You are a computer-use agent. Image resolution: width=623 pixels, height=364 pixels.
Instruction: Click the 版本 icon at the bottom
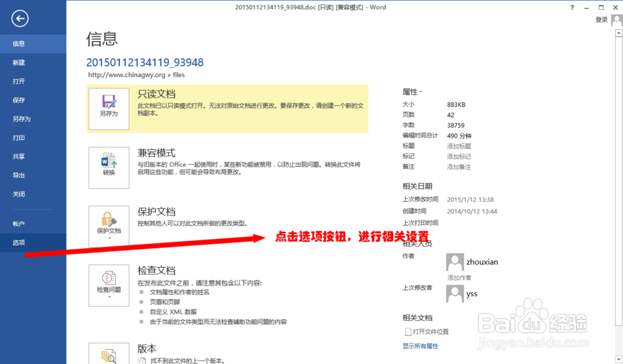click(108, 356)
